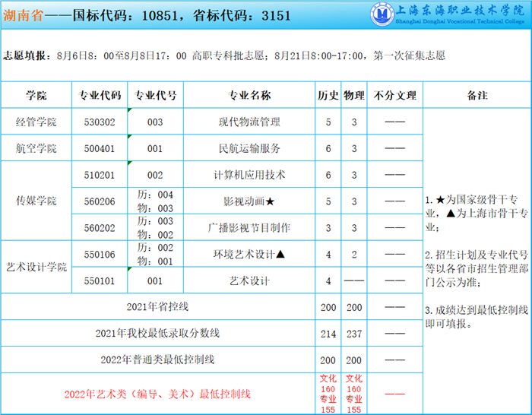532x415 pixels.
Task: Select the red 2022年艺术类 control line label
Action: 157,394
